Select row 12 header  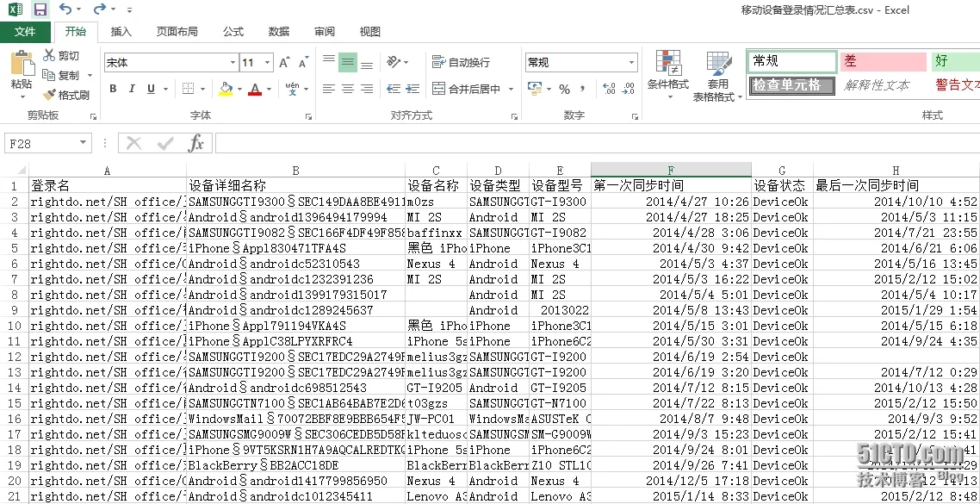click(x=15, y=357)
